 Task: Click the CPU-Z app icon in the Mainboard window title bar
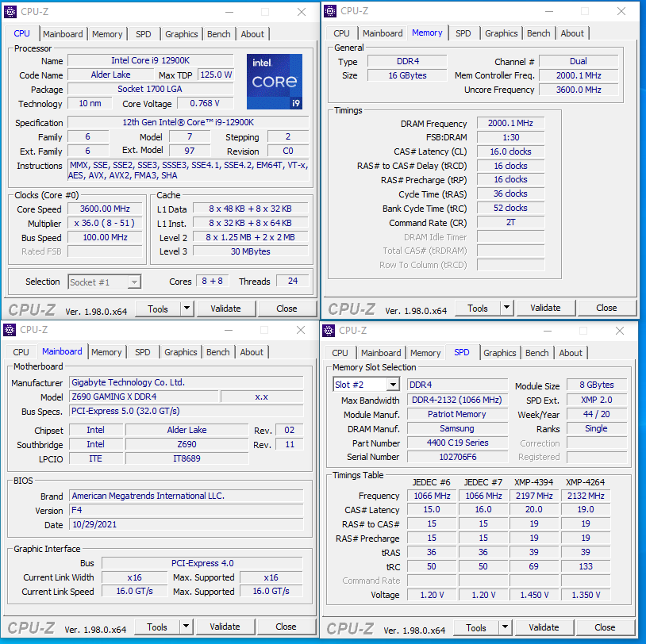[10, 329]
